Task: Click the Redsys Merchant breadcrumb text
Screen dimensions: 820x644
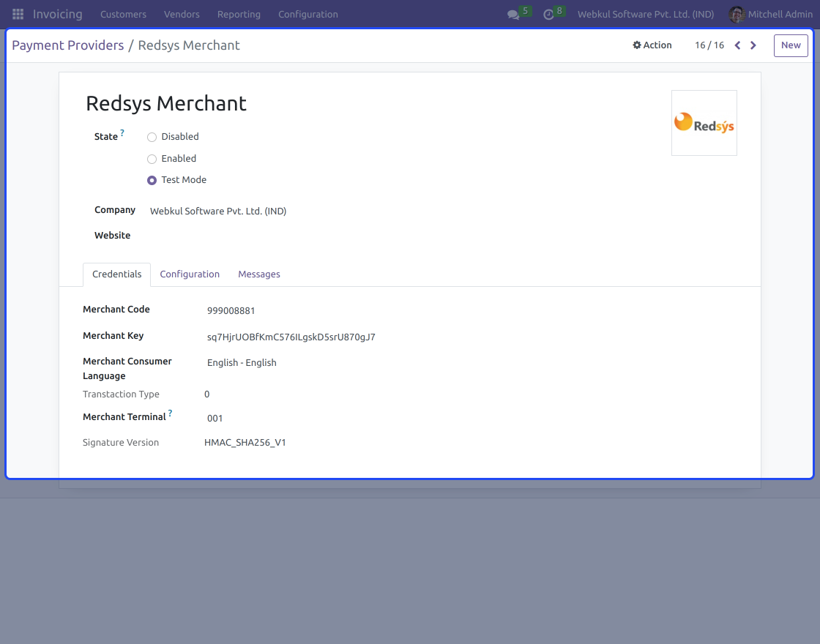Action: coord(189,45)
